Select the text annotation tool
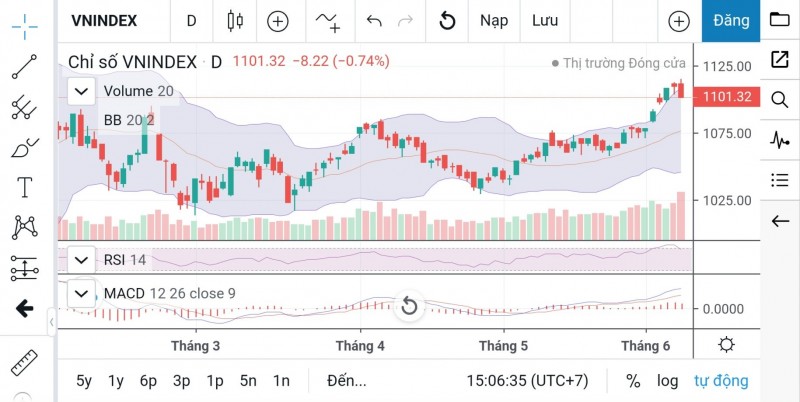Screen dimensions: 800x402 [24, 188]
